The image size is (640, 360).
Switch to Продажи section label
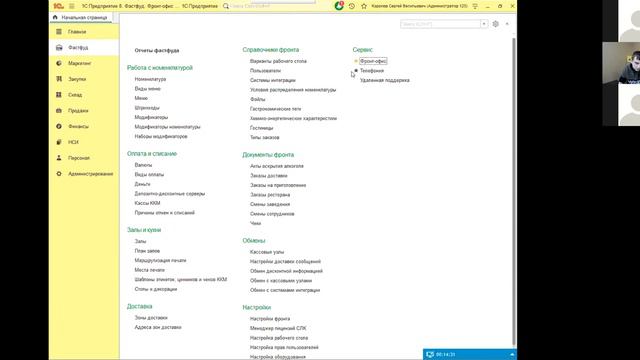click(78, 111)
